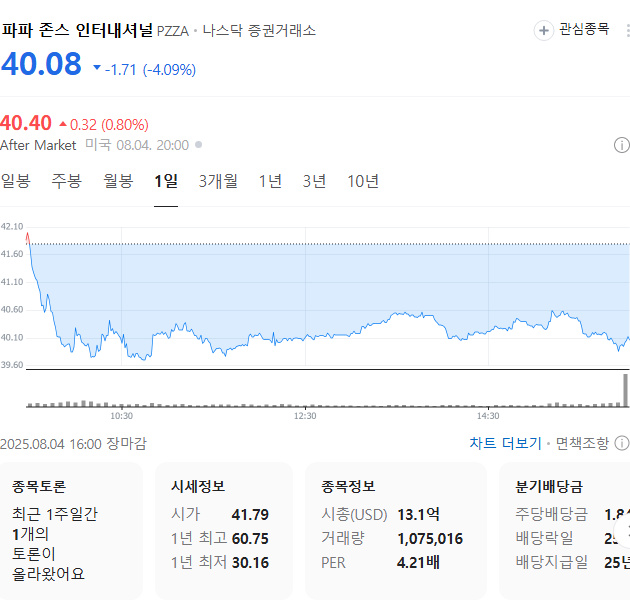The width and height of the screenshot is (630, 600).
Task: Click the 41.60 price axis label
Action: [x=12, y=254]
